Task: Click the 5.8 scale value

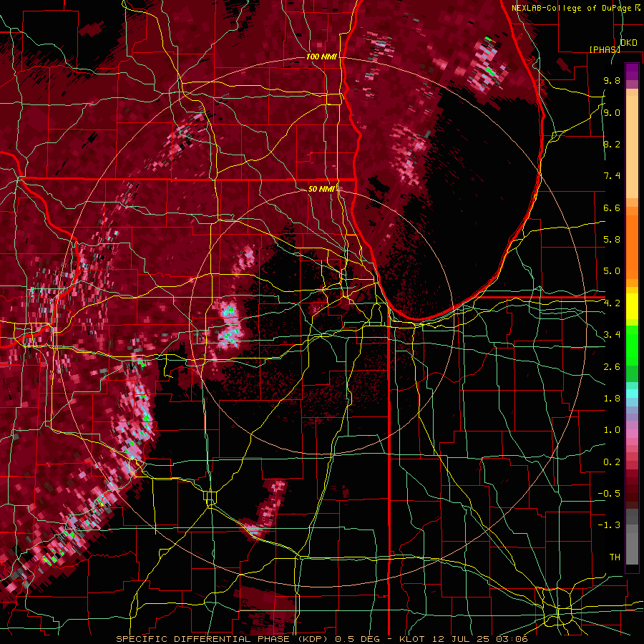Action: [612, 240]
